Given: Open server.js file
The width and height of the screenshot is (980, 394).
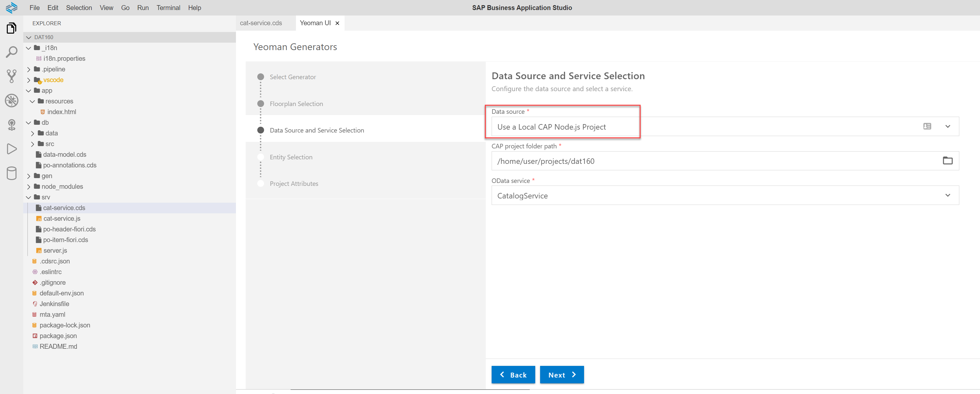Looking at the screenshot, I should click(55, 250).
